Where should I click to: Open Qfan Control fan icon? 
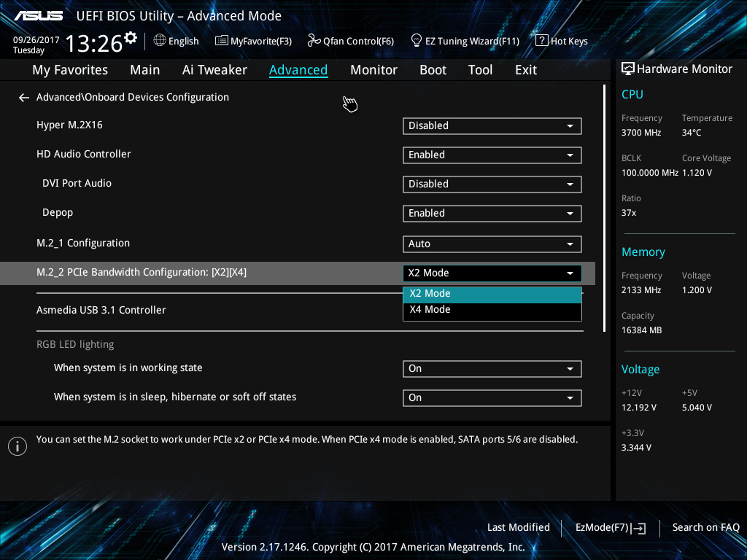point(314,41)
